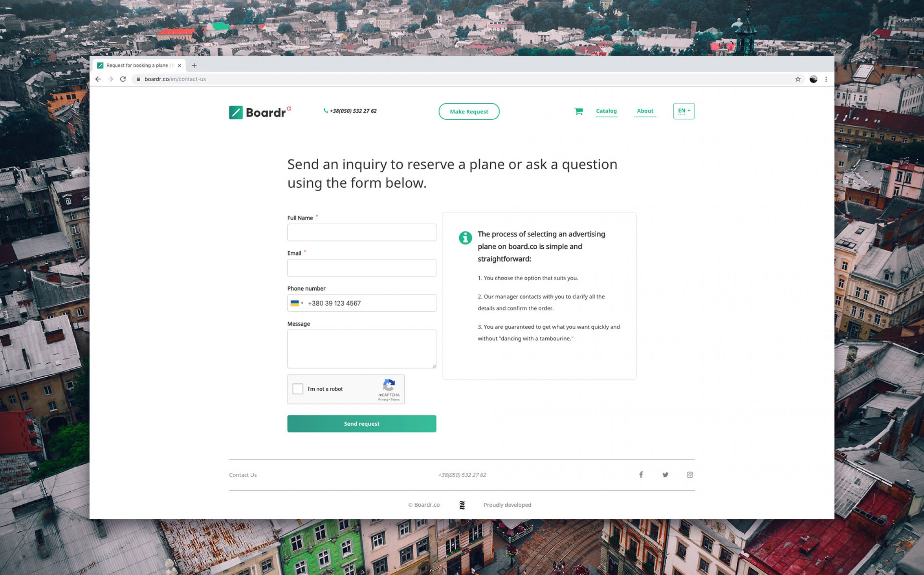The width and height of the screenshot is (924, 575).
Task: Click the Twitter icon in the footer
Action: click(x=665, y=474)
